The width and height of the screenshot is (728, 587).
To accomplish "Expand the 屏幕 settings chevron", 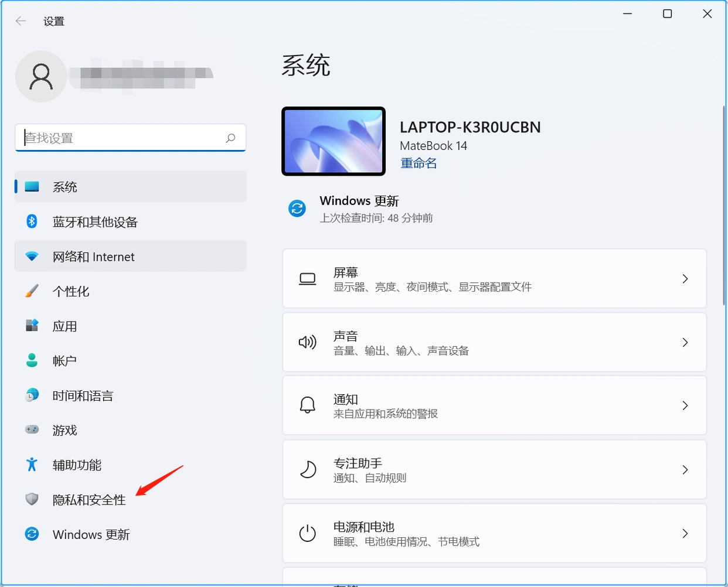I will (x=685, y=279).
